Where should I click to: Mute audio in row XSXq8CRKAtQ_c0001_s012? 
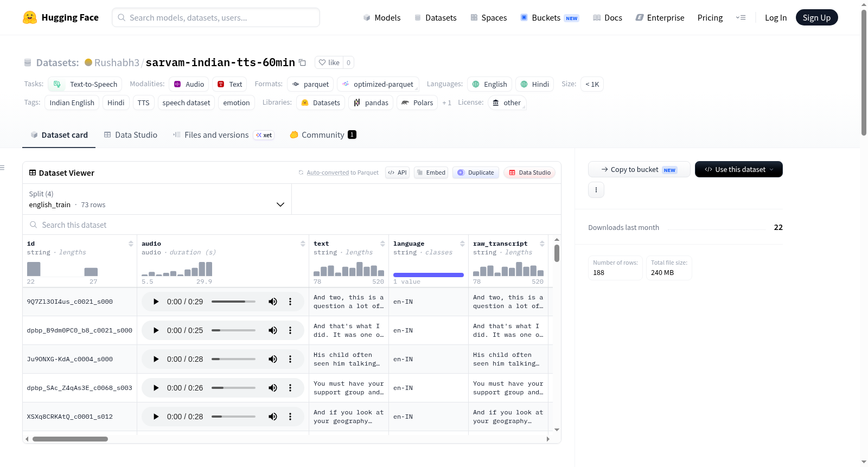(273, 417)
